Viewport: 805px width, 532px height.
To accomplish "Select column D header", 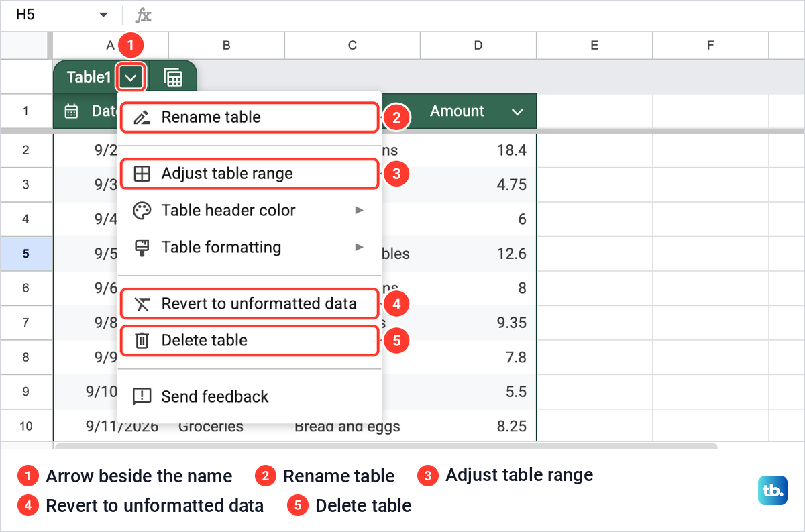I will [x=478, y=46].
